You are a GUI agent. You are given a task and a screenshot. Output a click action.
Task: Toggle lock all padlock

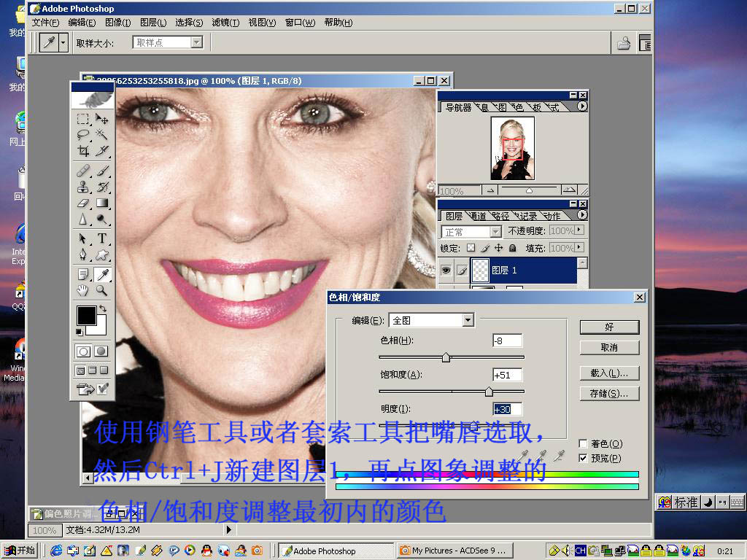[x=513, y=248]
